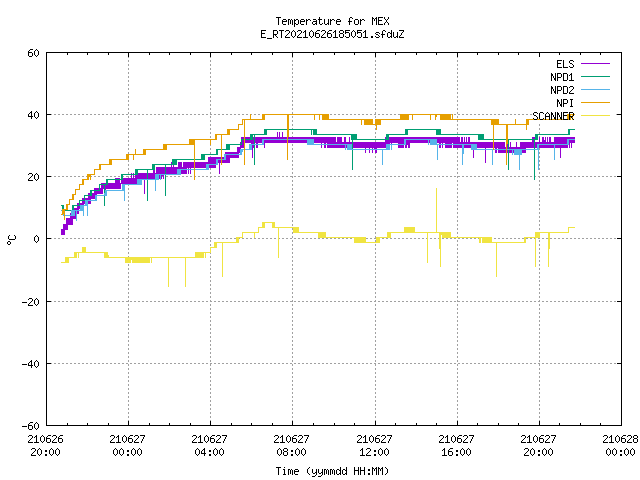Click the ELS legend label
Viewport: 640px width, 480px height.
(565, 64)
